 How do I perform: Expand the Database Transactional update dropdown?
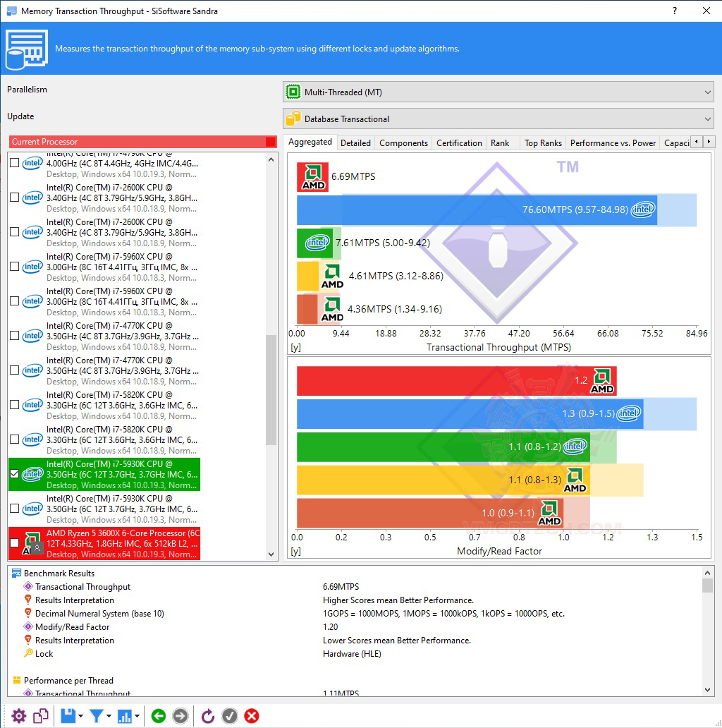pos(498,119)
